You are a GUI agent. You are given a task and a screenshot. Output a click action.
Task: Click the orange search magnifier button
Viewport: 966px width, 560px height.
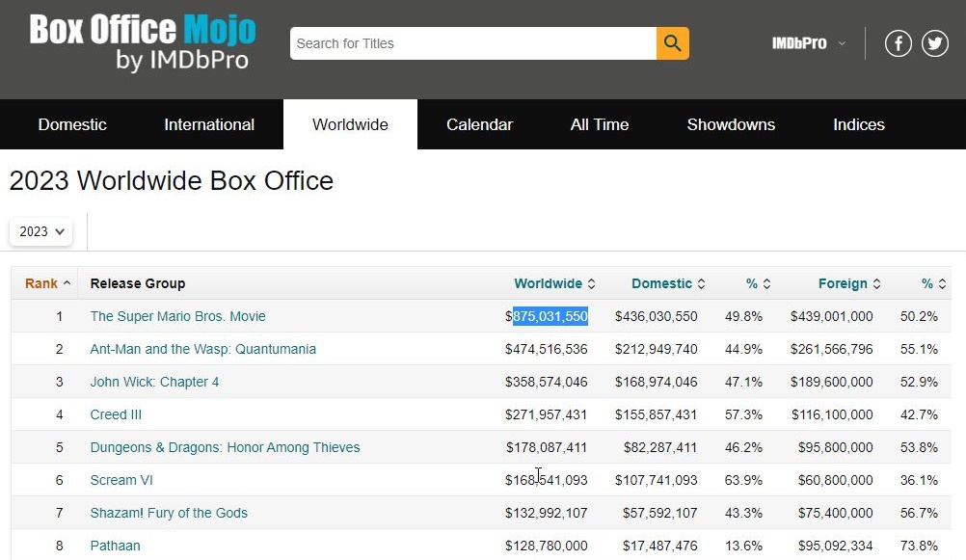coord(672,43)
